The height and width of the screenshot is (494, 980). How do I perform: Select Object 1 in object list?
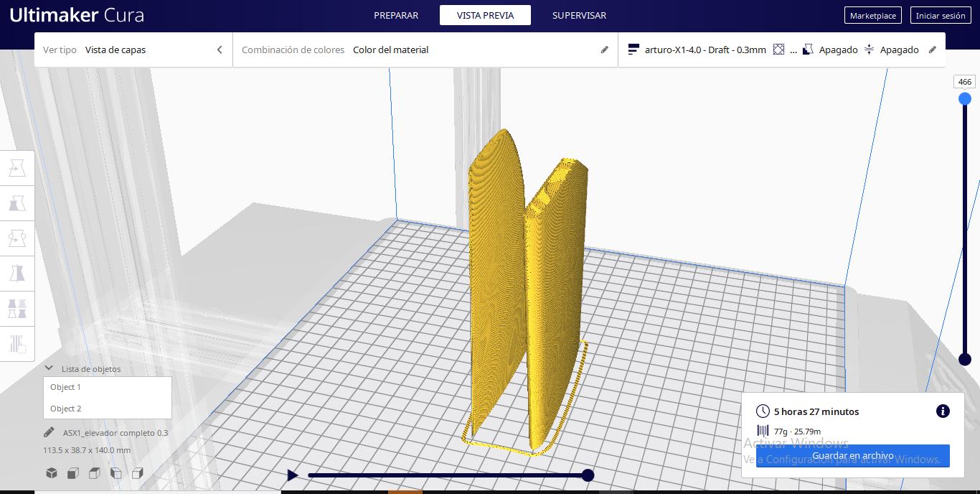pos(108,387)
